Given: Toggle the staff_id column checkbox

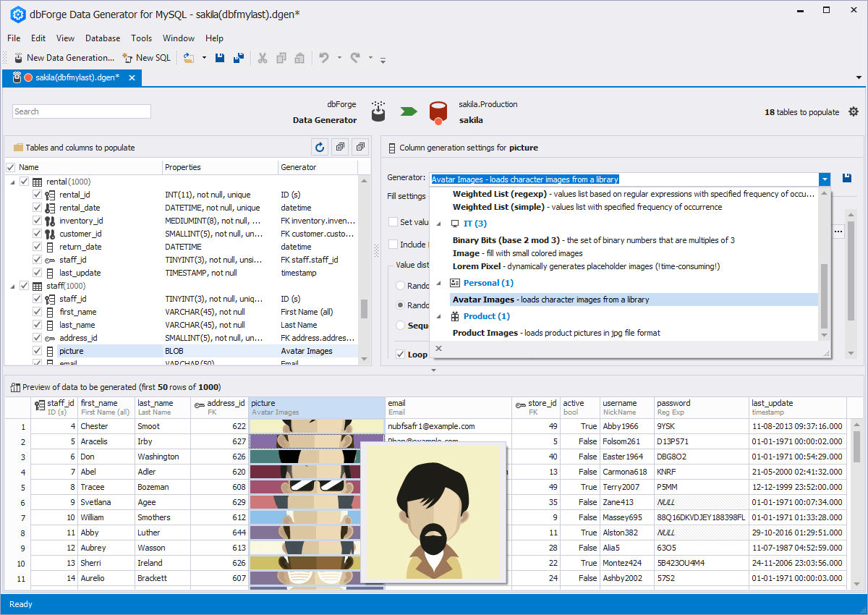Looking at the screenshot, I should tap(36, 298).
